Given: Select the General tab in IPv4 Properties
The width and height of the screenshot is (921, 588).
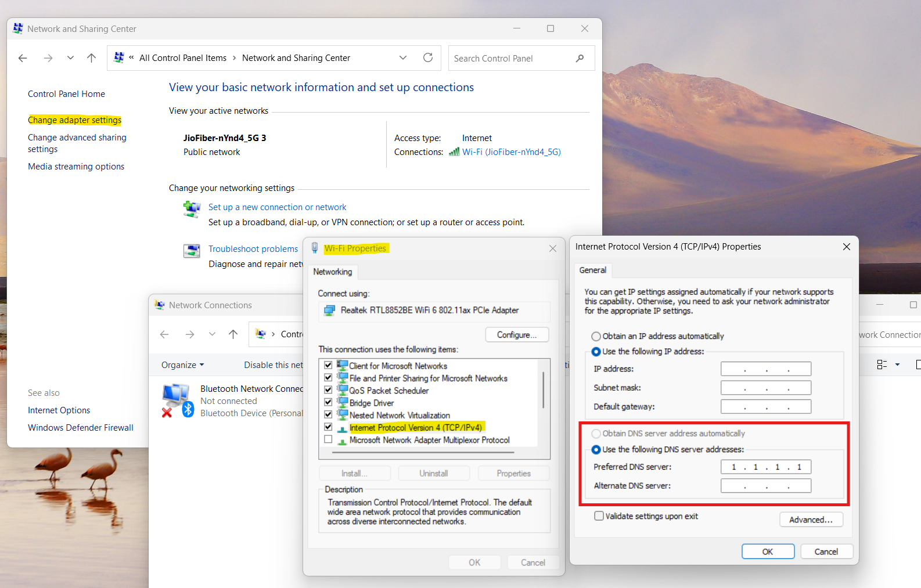Looking at the screenshot, I should (592, 270).
